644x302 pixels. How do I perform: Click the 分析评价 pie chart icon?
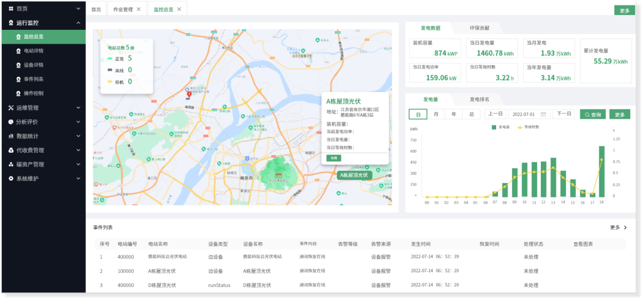pos(11,122)
